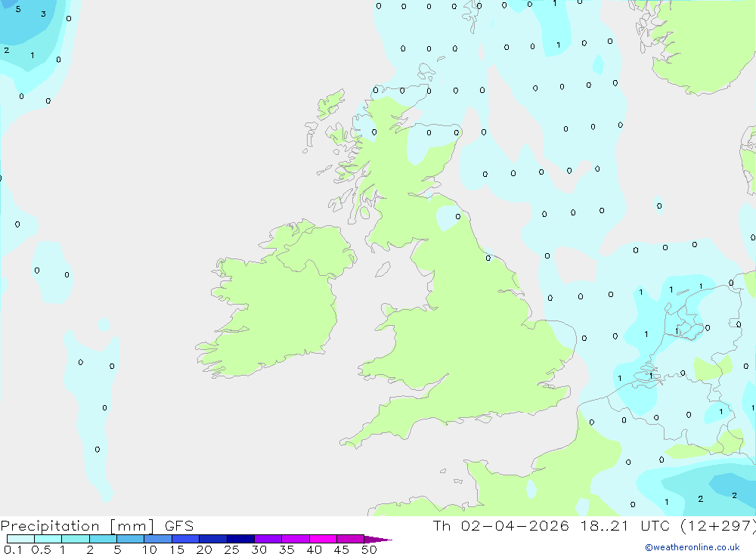Click the '25' legend scale label
Image resolution: width=756 pixels, height=554 pixels.
pos(231,549)
